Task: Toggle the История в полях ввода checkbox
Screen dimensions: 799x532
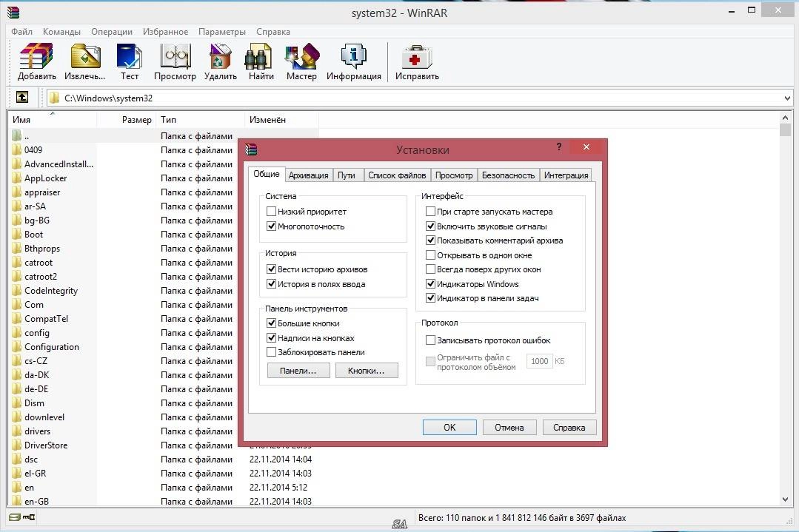Action: [x=271, y=283]
